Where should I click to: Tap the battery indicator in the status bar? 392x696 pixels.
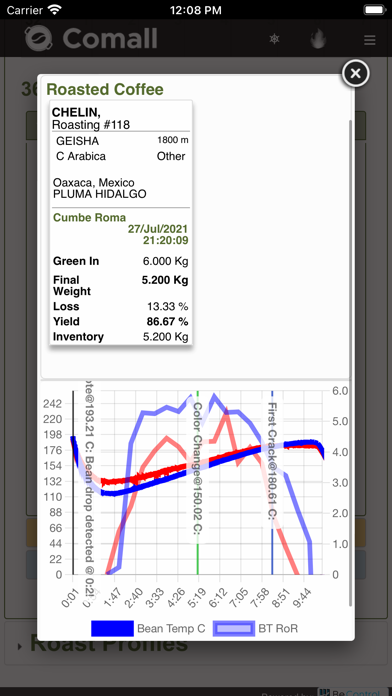(374, 9)
